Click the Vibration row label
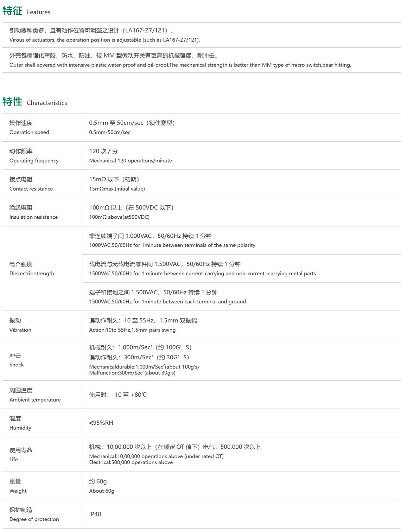Image resolution: width=401 pixels, height=532 pixels. (20, 330)
